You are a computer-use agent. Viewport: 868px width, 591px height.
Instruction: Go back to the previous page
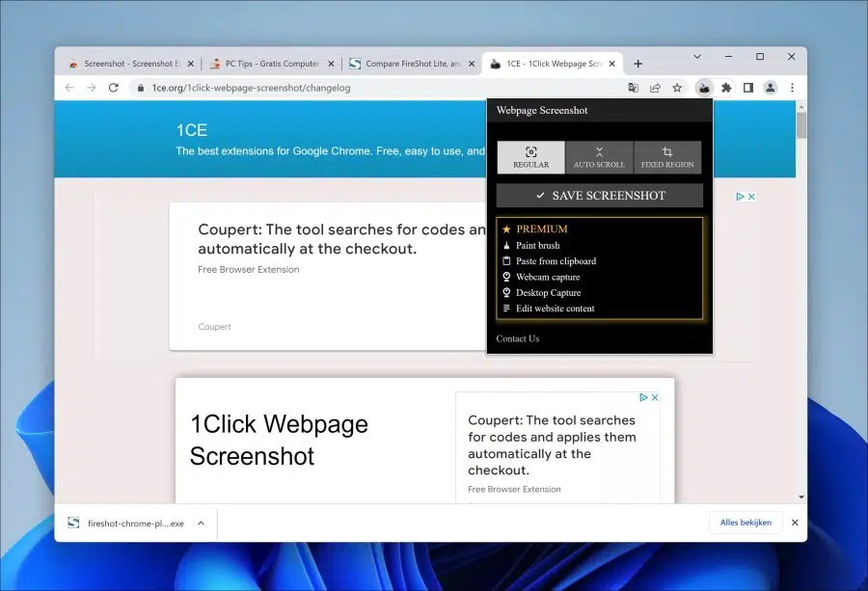(69, 88)
